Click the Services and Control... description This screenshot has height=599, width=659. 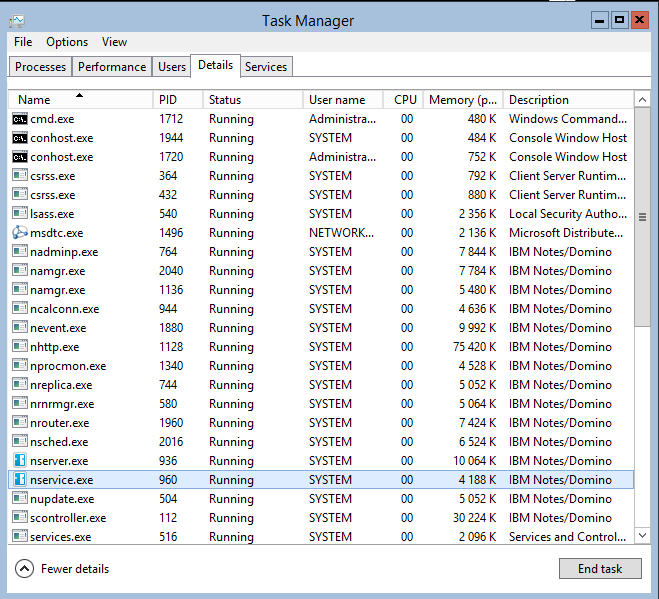(x=567, y=537)
